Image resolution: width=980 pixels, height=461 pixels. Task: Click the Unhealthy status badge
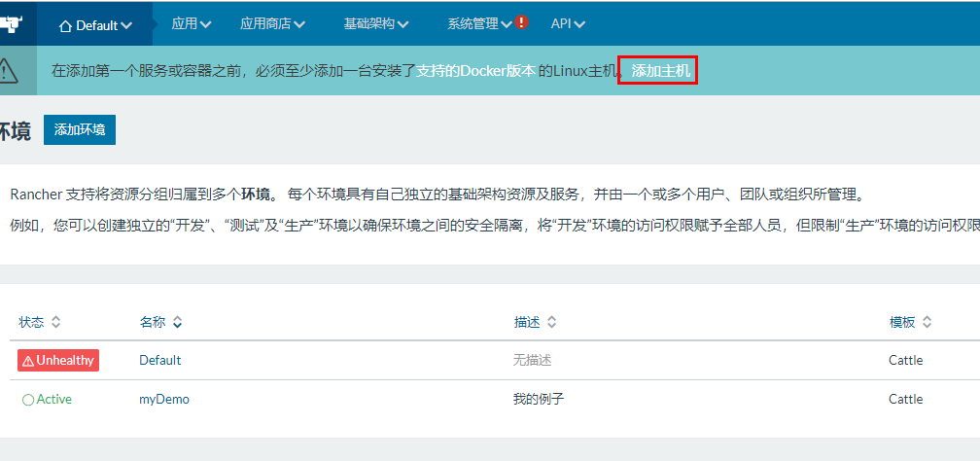pos(58,360)
